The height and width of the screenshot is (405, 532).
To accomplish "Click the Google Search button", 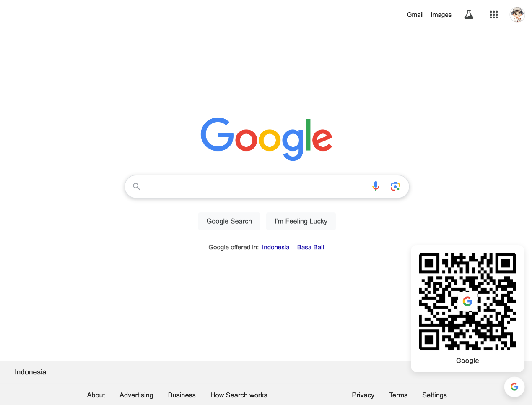I will [x=229, y=221].
